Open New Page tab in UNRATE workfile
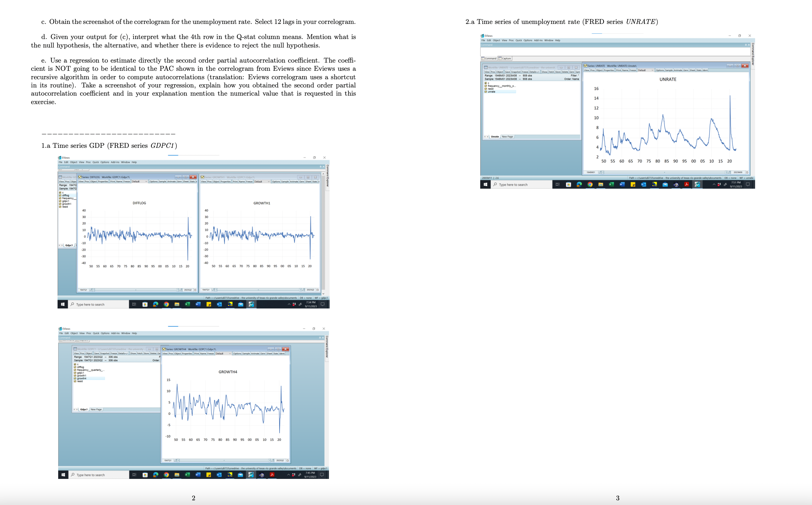Viewport: 812px width, 505px height. coord(507,136)
